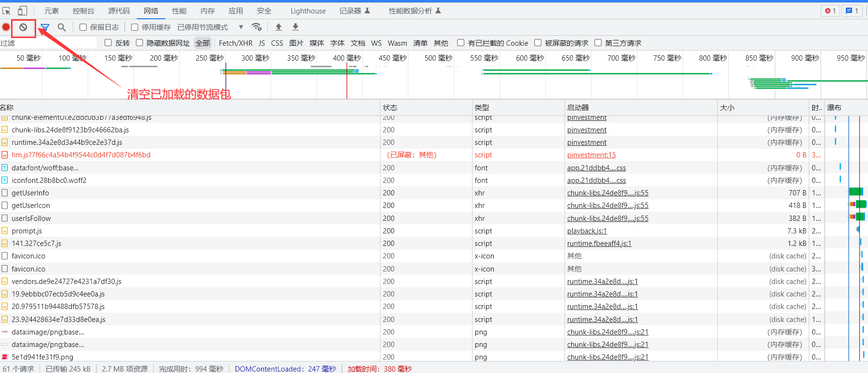Enable the 停用缓存 checkbox
The height and width of the screenshot is (373, 868).
(x=135, y=27)
